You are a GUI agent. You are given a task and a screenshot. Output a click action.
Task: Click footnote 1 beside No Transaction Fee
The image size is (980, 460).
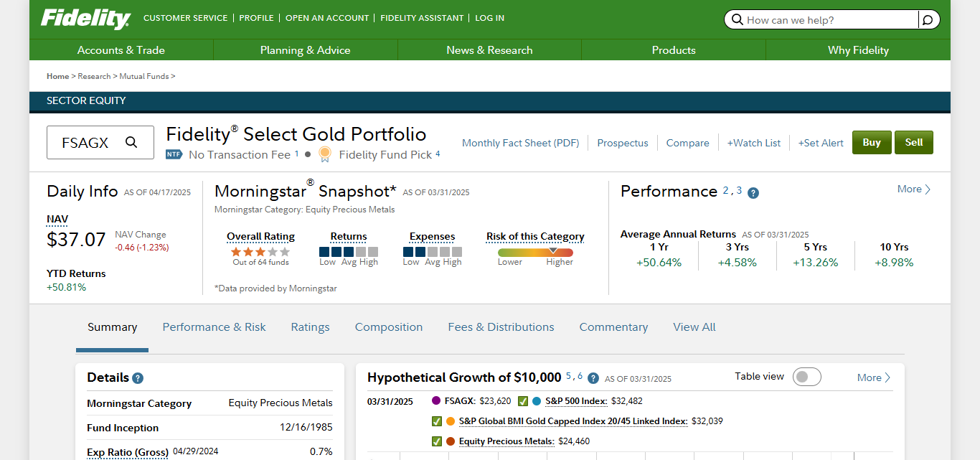point(297,154)
